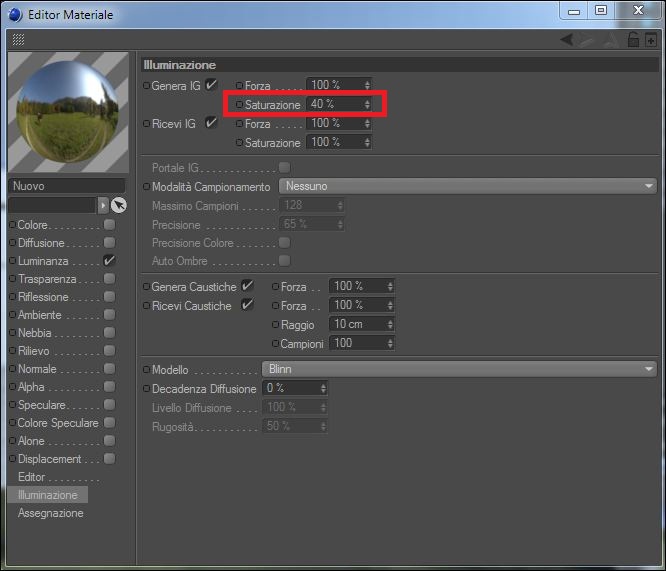666x571 pixels.
Task: Enable the Displacement channel checkbox
Action: [x=110, y=459]
